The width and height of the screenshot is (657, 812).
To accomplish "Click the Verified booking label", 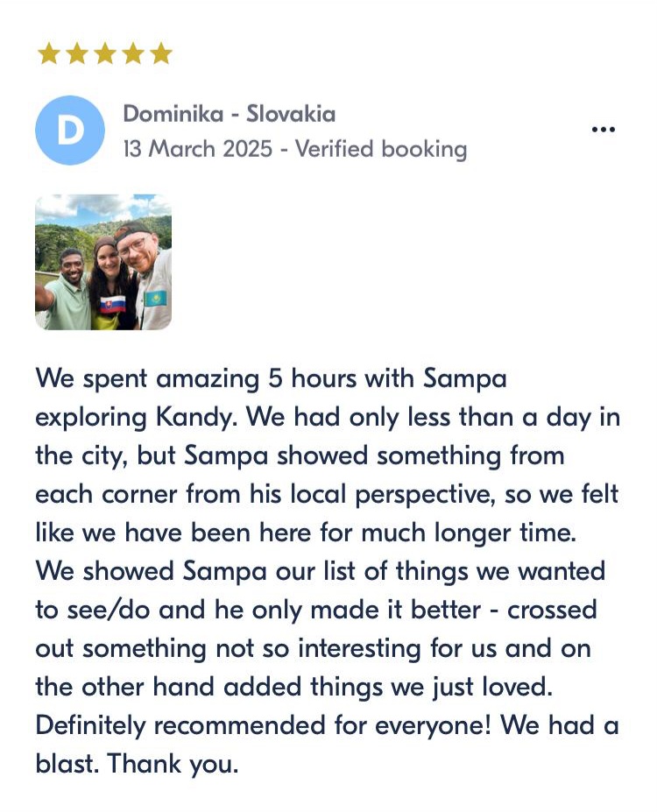I will click(381, 149).
